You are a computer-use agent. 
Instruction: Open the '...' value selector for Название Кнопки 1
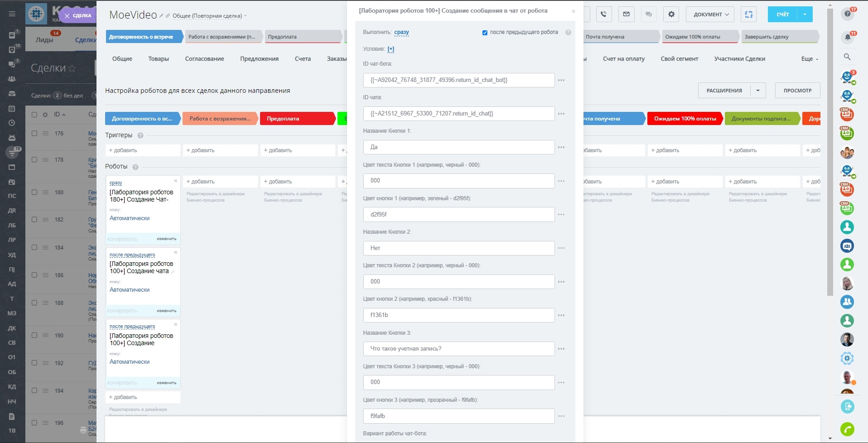[561, 147]
